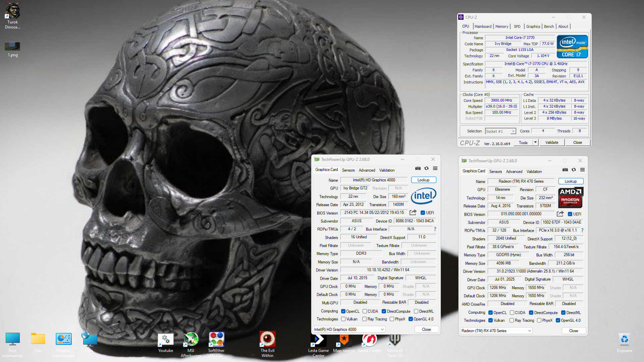Click the BIOS share icon in Radeon GPU-Z

560,214
